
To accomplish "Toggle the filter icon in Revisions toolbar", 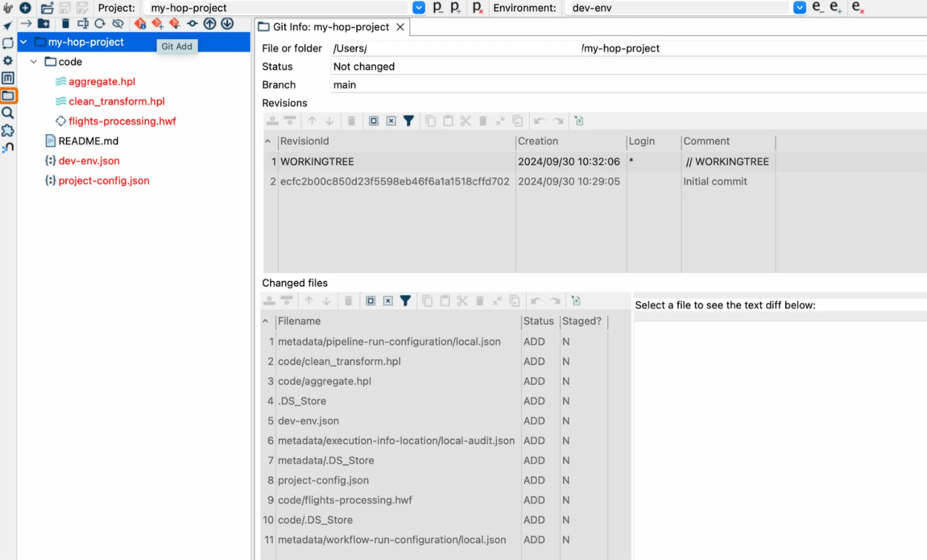I will 409,121.
